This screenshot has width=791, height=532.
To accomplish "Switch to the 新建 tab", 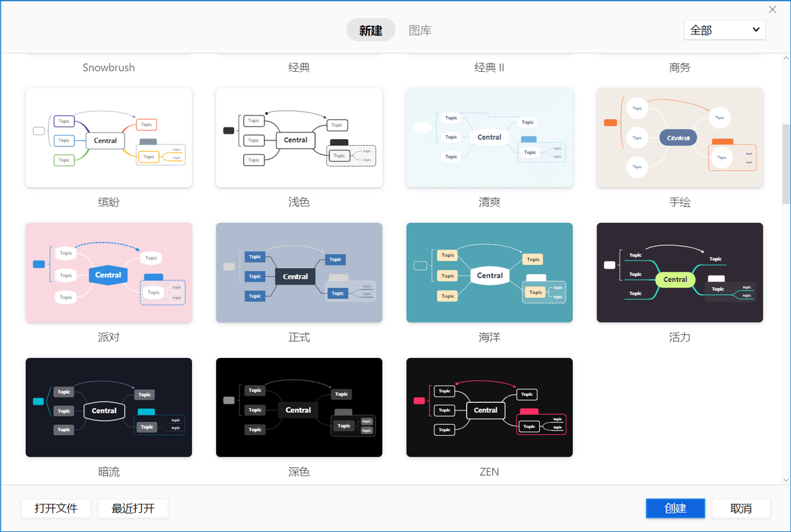I will [x=370, y=30].
